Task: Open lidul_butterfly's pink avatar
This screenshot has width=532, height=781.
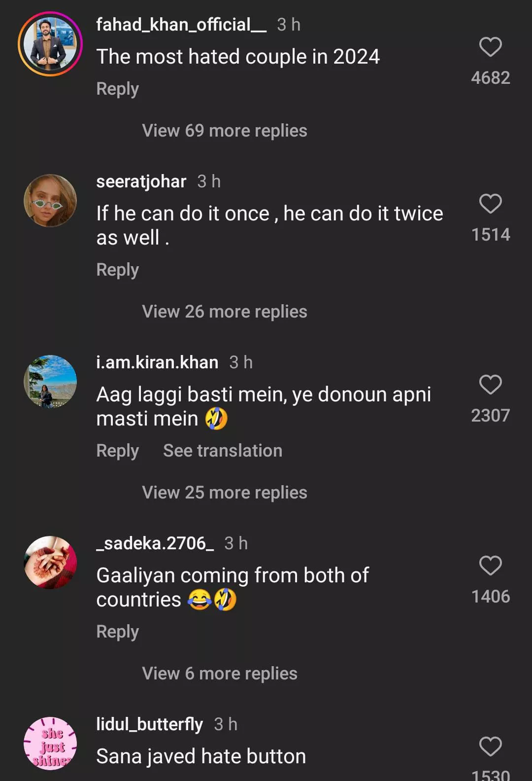Action: [50, 744]
